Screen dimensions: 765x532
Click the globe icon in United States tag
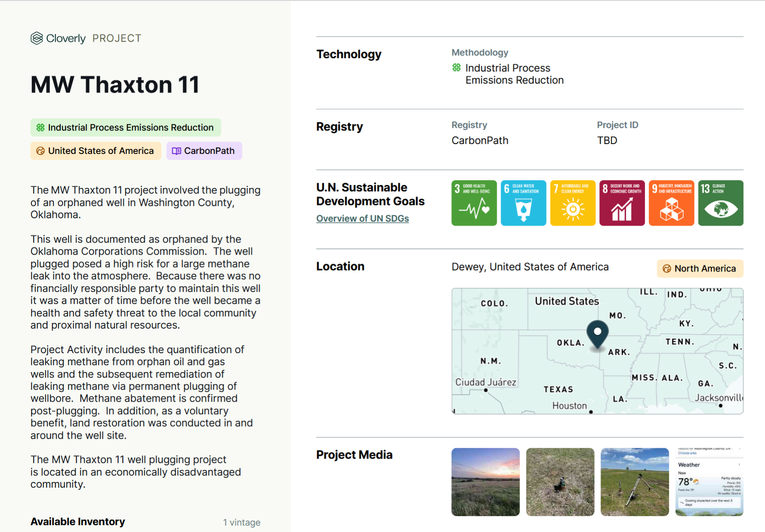(x=40, y=151)
